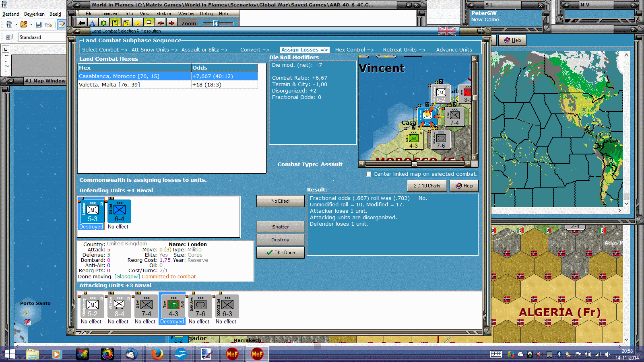
Task: Click the white flag toolbar icon
Action: 149,23
